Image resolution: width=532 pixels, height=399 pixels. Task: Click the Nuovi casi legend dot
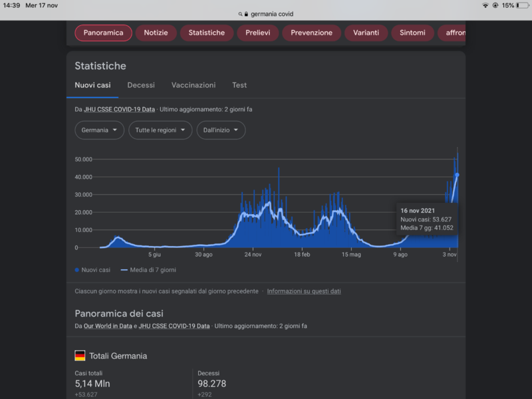coord(76,270)
